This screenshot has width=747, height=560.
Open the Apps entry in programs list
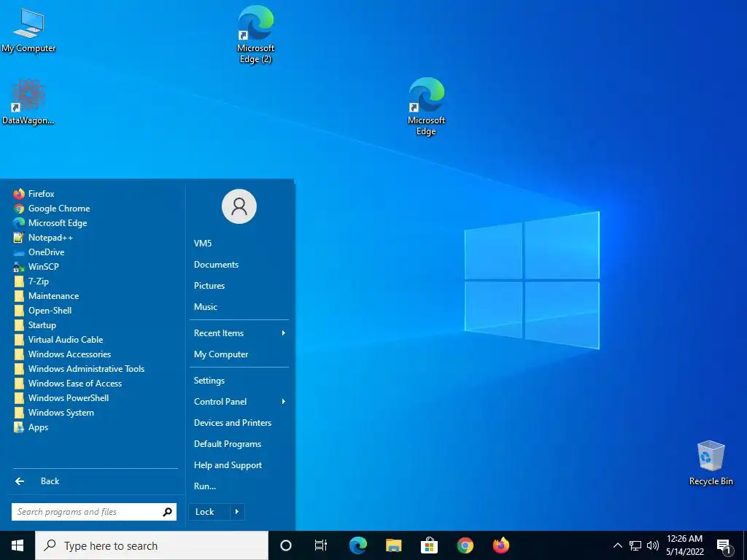pos(31,427)
